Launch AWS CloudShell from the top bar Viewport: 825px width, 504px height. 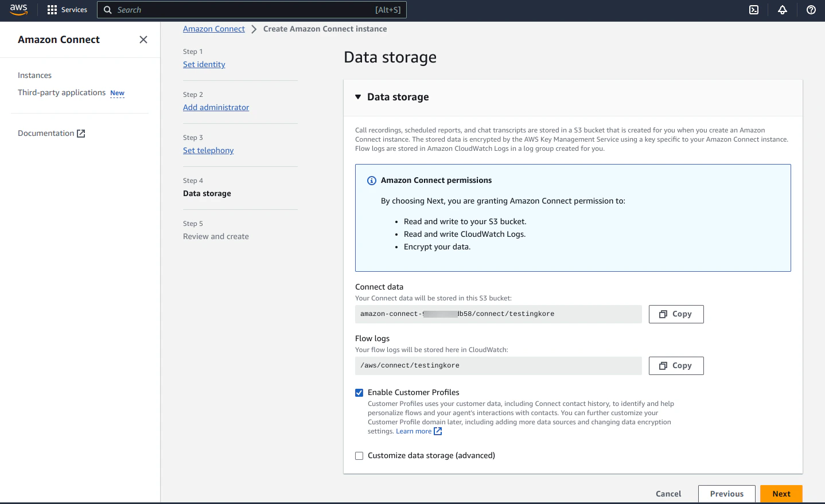[x=753, y=10]
